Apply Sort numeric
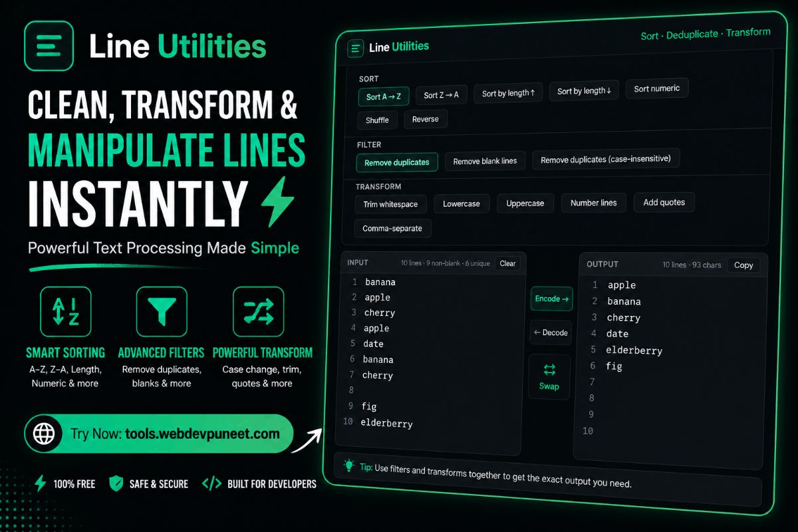Screen dimensions: 798x532 [656, 88]
